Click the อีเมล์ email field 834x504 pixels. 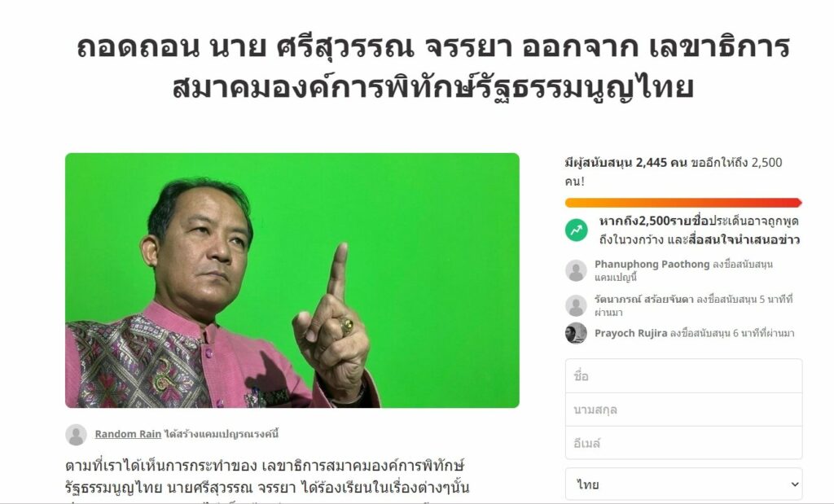pos(683,443)
